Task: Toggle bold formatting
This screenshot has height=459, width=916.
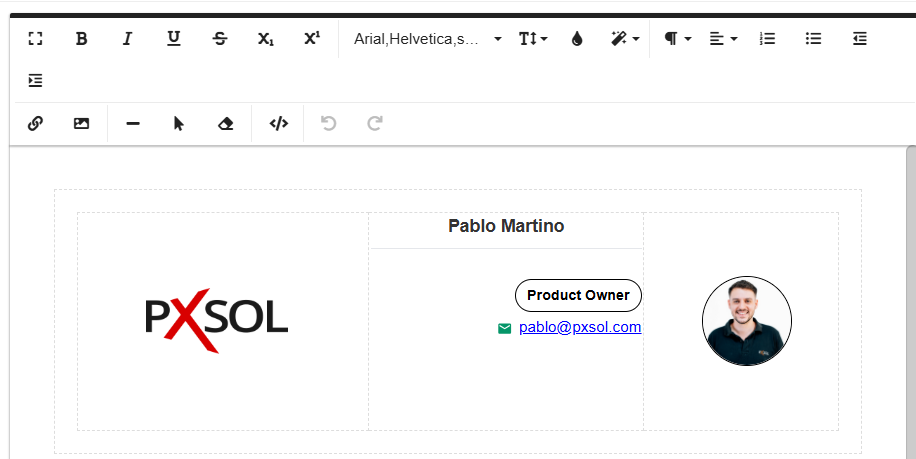Action: pyautogui.click(x=82, y=39)
